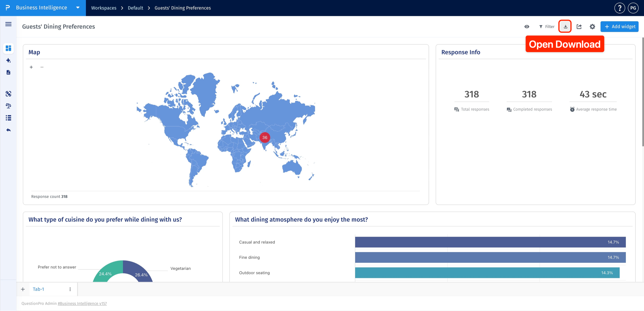Click the vertical page scrollbar
Viewport: 644px width, 311px height.
pyautogui.click(x=643, y=92)
